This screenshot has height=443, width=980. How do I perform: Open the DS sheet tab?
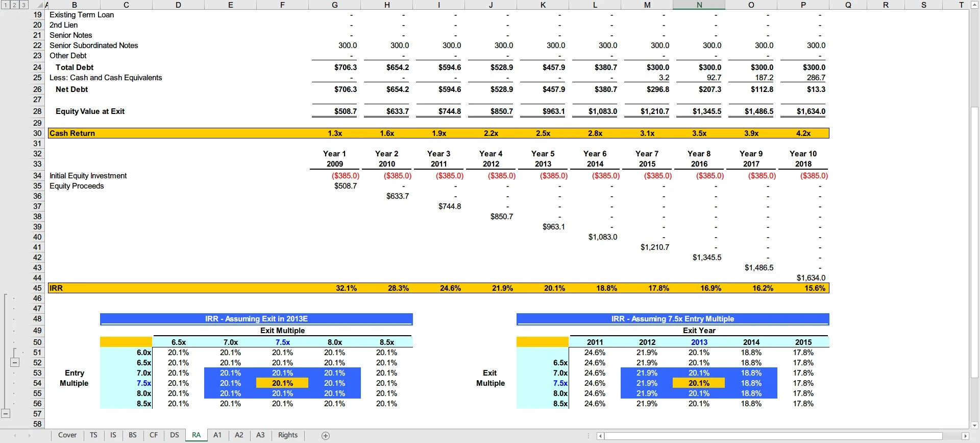point(175,435)
